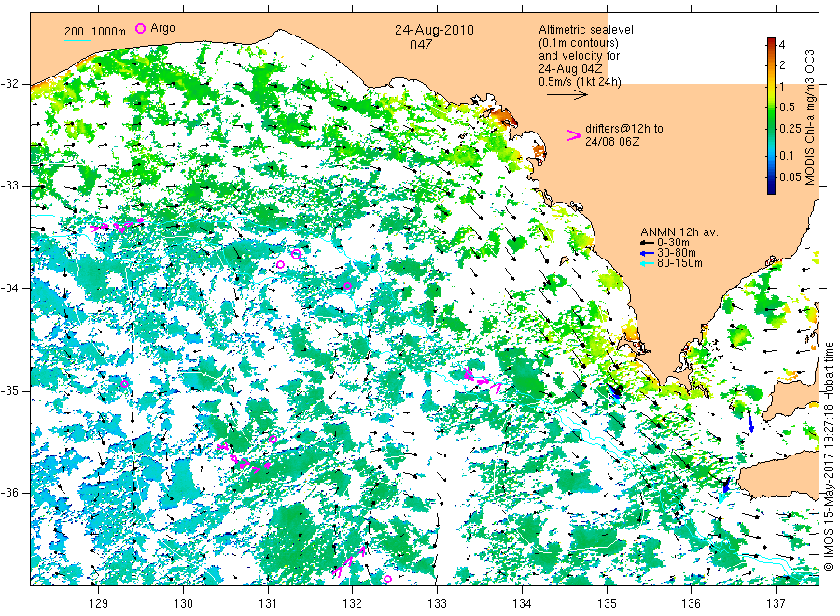Image resolution: width=840 pixels, height=616 pixels.
Task: Click the drifter track near 35.7°S 130.7°E
Action: [244, 458]
